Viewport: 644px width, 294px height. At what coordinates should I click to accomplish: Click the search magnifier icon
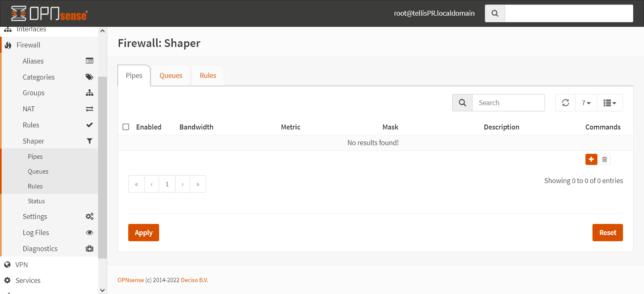pos(462,102)
